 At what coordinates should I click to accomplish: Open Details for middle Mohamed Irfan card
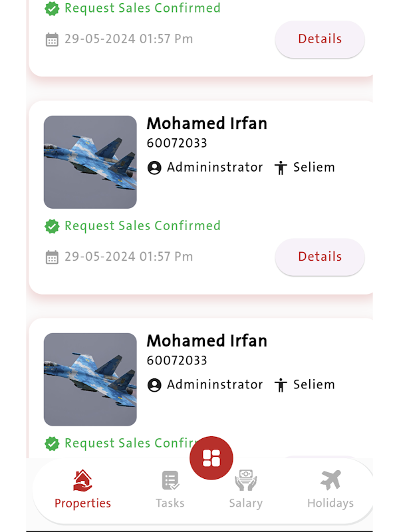(320, 257)
